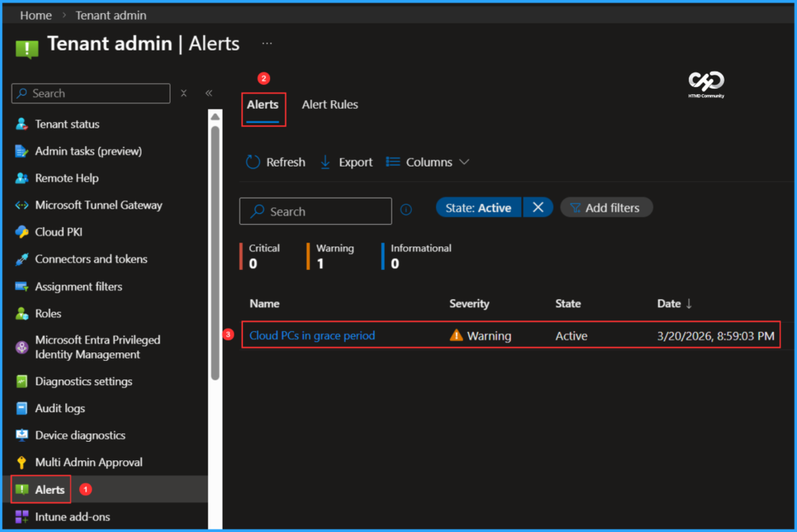The width and height of the screenshot is (797, 532).
Task: Switch to the Alert Rules tab
Action: pos(329,104)
